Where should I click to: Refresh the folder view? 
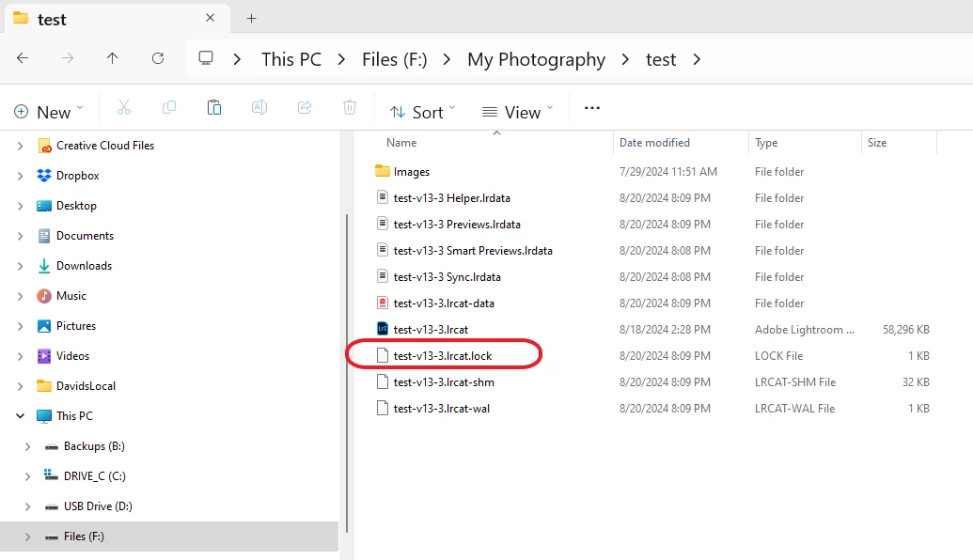click(x=158, y=58)
